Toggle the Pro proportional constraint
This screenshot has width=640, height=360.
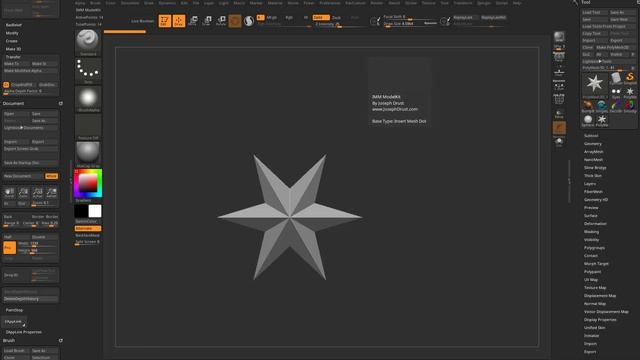point(9,247)
